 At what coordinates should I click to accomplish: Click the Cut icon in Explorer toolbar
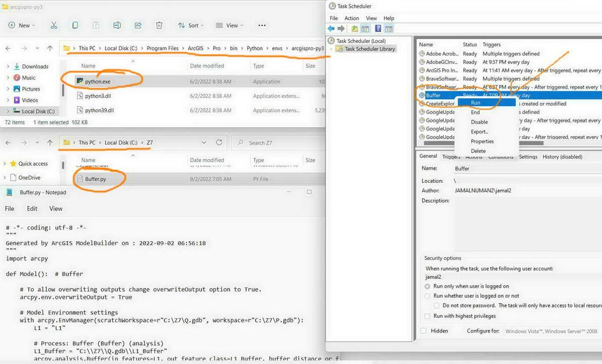(x=54, y=25)
